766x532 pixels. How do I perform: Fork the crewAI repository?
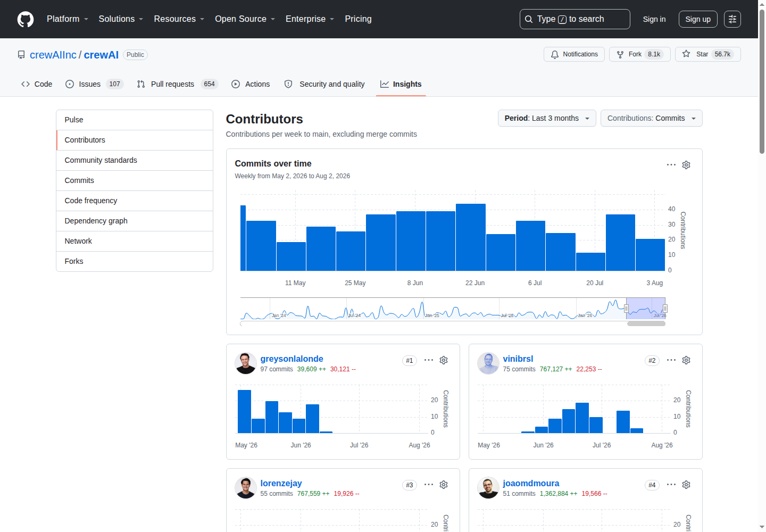pyautogui.click(x=640, y=54)
